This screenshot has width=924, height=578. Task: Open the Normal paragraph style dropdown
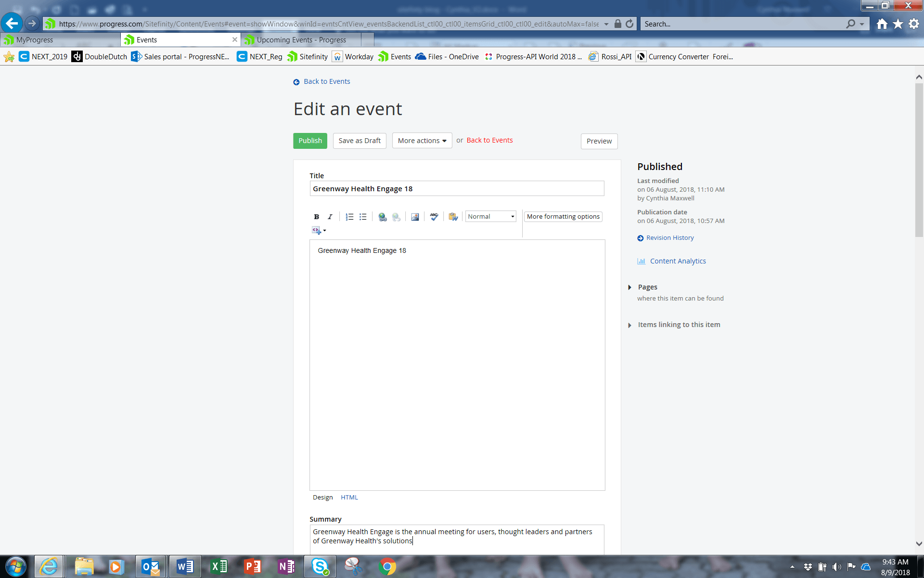click(490, 217)
